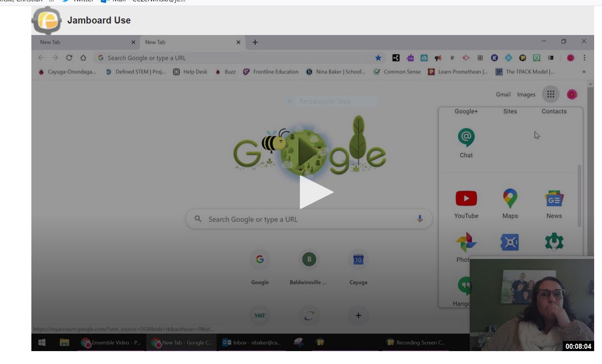This screenshot has width=602, height=364.
Task: Open the M&T shortcut tile
Action: coord(260,316)
